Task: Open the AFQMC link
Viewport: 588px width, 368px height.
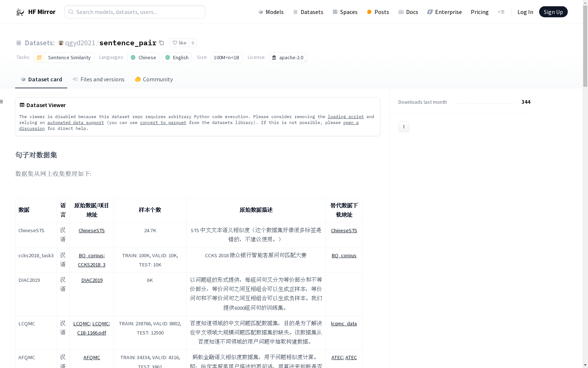Action: [92, 357]
